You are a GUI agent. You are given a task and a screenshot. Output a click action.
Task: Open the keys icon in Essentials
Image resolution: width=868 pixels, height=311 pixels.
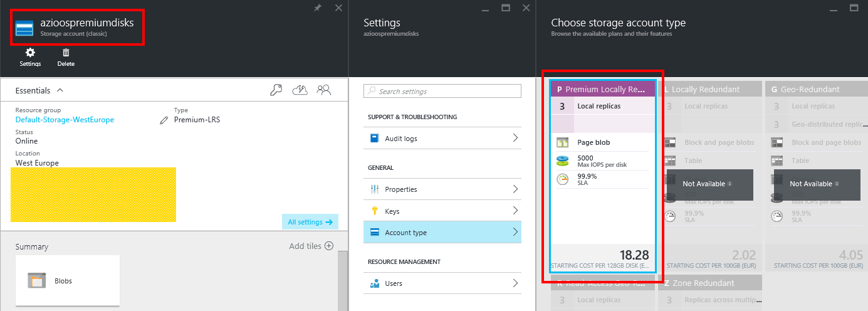pyautogui.click(x=276, y=90)
